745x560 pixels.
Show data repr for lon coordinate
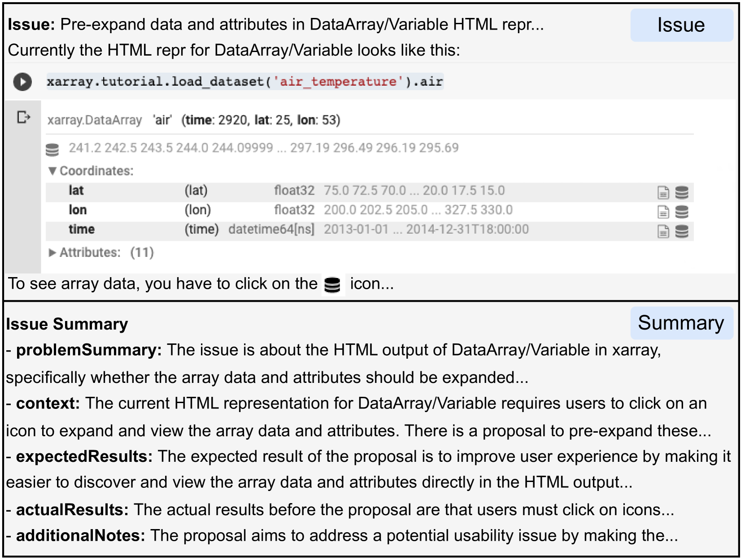682,212
